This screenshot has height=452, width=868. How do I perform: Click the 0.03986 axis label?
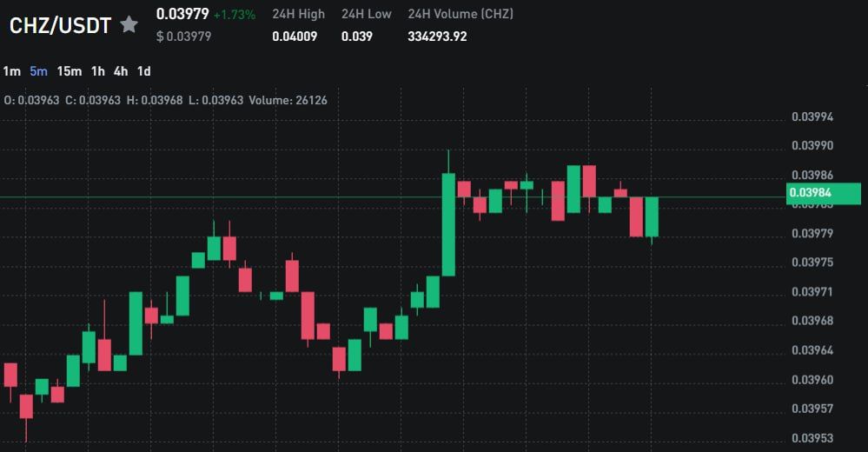pos(812,175)
